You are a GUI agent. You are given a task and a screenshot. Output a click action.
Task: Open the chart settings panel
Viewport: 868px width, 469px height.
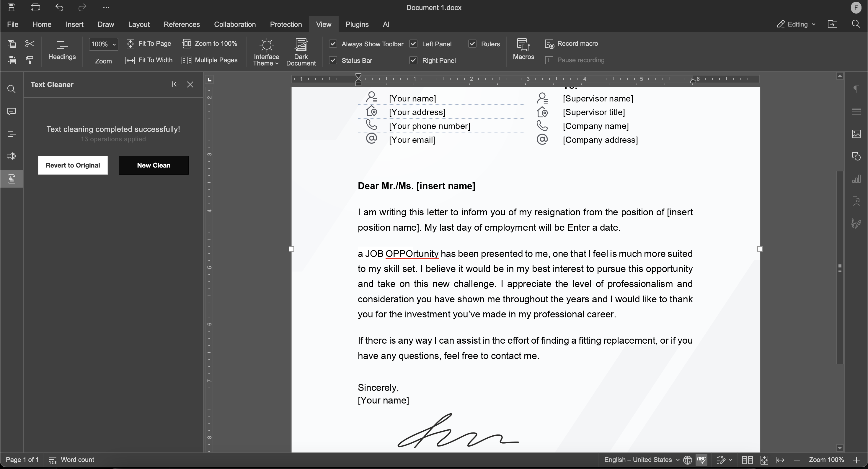tap(857, 179)
